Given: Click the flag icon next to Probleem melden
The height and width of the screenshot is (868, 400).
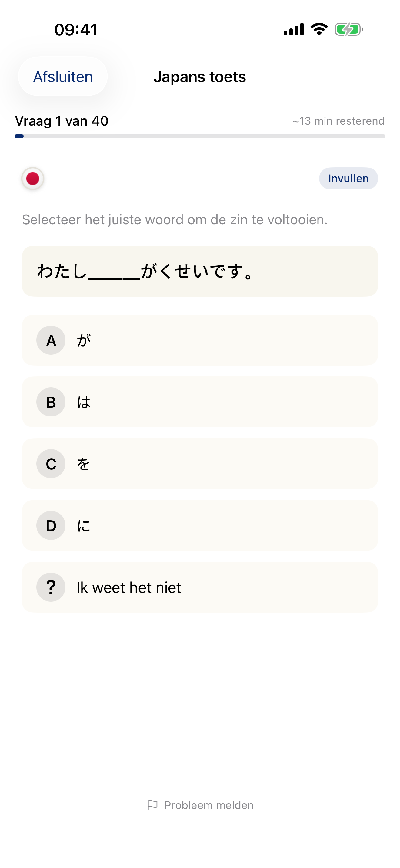Looking at the screenshot, I should point(152,805).
